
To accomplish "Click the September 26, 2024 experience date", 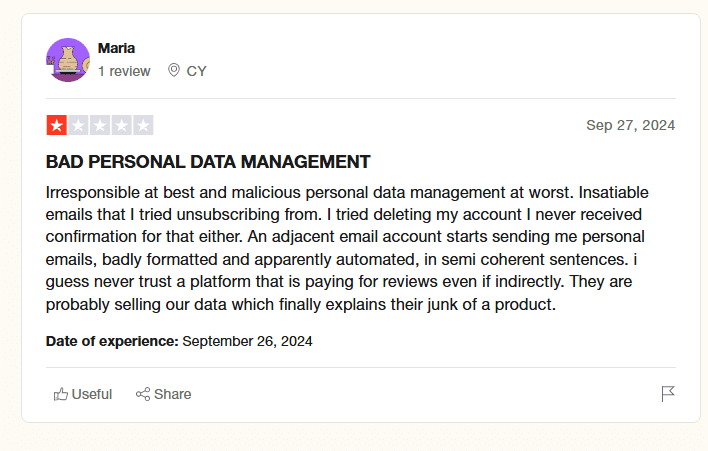I will pyautogui.click(x=247, y=341).
